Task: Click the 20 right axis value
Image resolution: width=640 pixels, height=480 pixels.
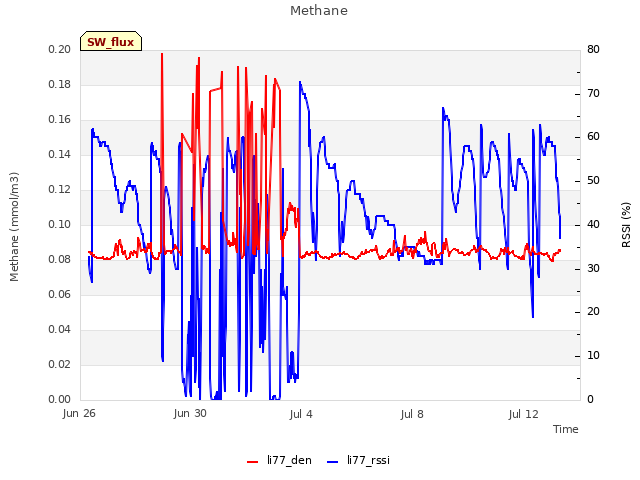Action: tap(593, 312)
